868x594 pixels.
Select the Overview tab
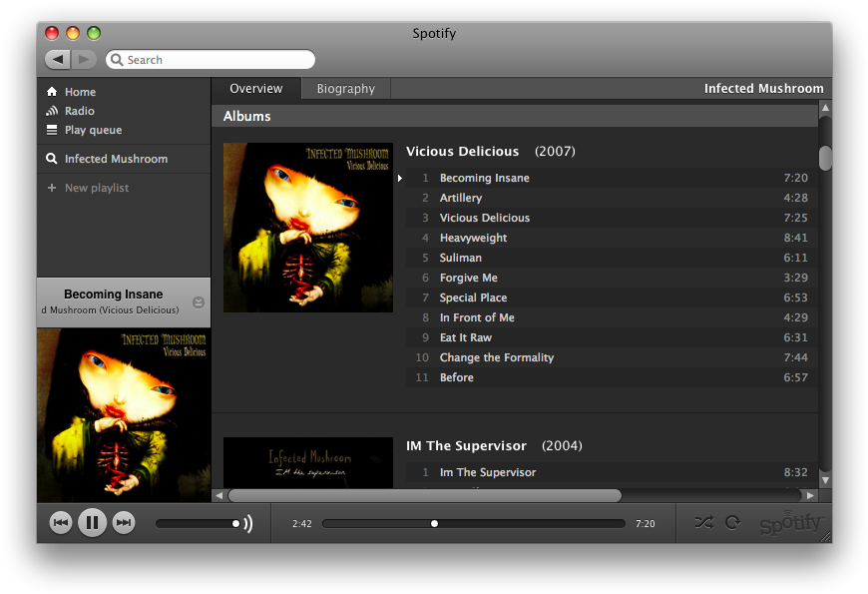[256, 89]
